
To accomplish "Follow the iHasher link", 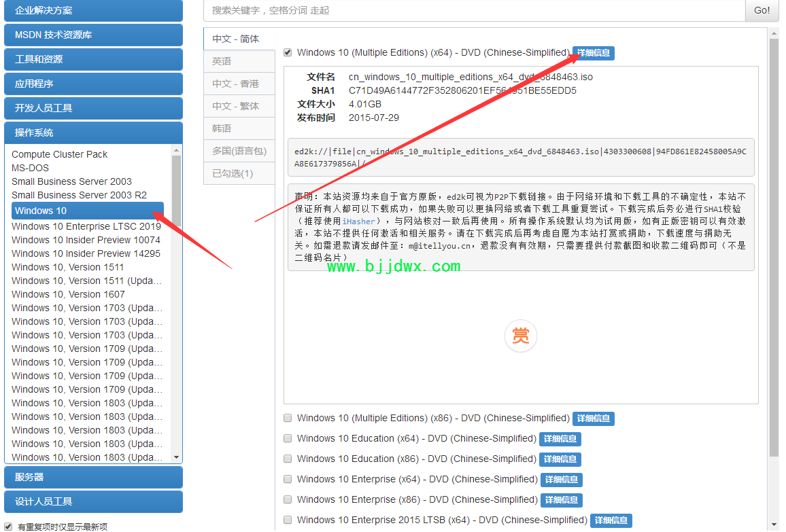I will pos(358,221).
